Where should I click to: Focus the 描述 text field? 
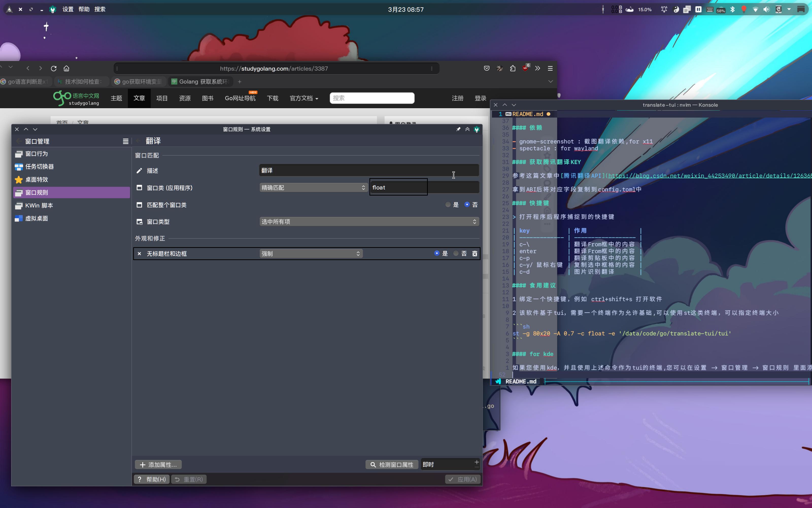pos(369,170)
